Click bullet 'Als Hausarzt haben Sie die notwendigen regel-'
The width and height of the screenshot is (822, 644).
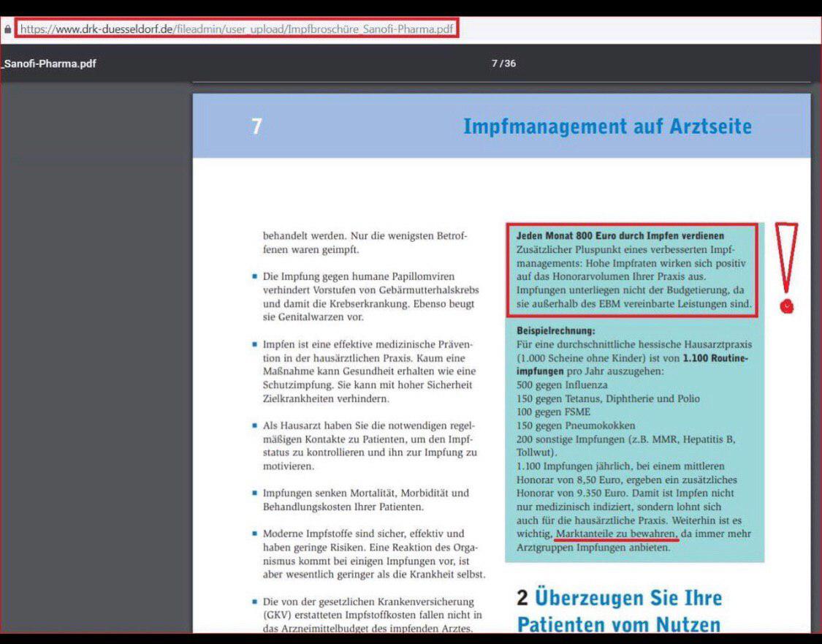coord(368,426)
